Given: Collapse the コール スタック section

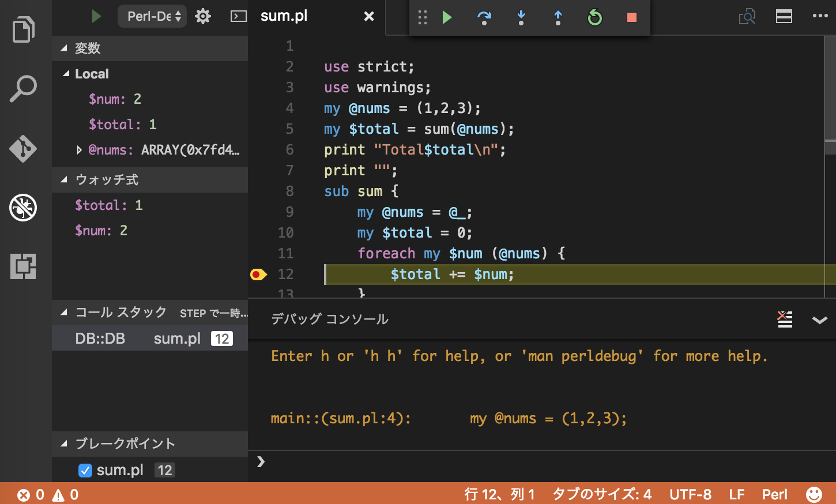Looking at the screenshot, I should click(64, 313).
